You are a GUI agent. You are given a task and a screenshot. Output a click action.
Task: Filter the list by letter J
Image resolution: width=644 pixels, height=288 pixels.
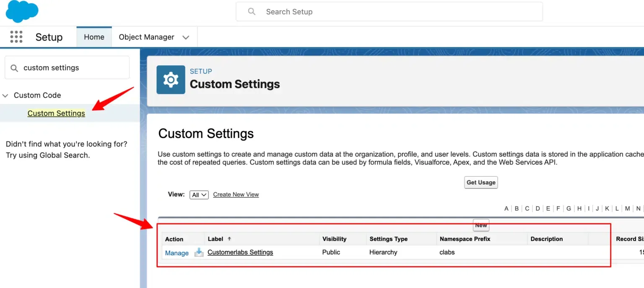click(x=597, y=208)
